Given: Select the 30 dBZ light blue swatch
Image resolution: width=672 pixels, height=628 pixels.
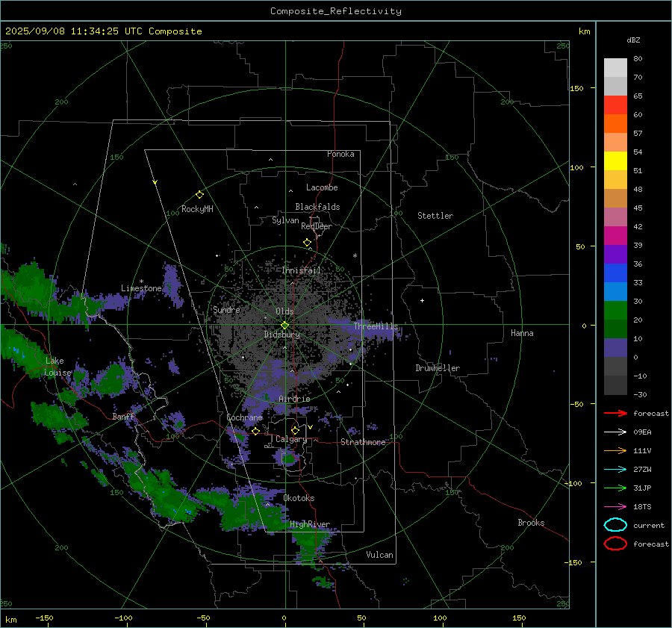Looking at the screenshot, I should coord(615,291).
